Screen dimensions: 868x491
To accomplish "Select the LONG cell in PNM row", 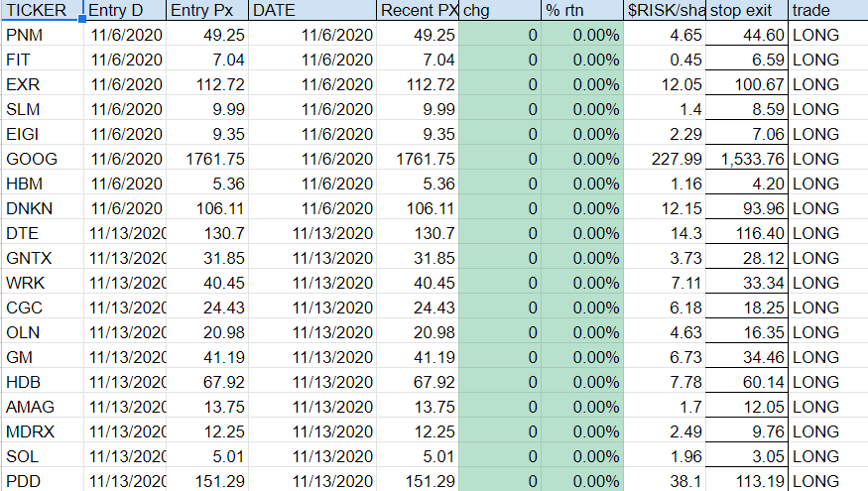I will [828, 35].
